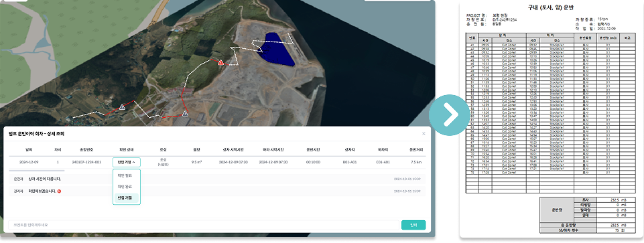The height and width of the screenshot is (243, 644).
Task: Close the dump haul detail dialog
Action: 424,133
